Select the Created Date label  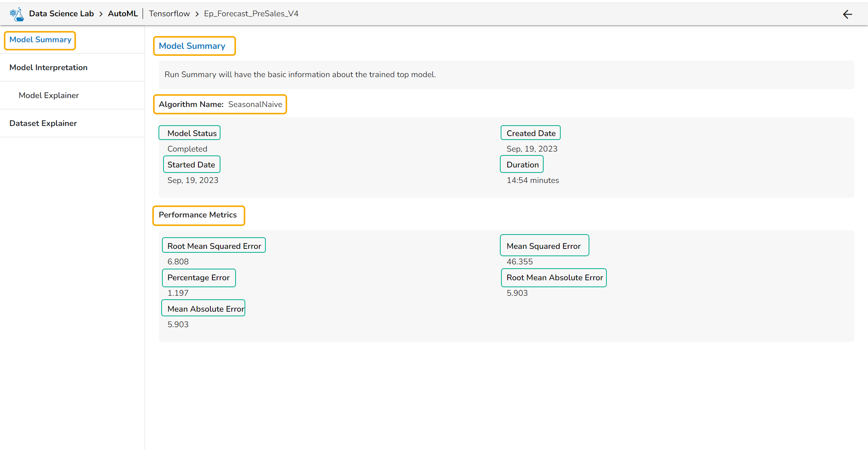[530, 133]
